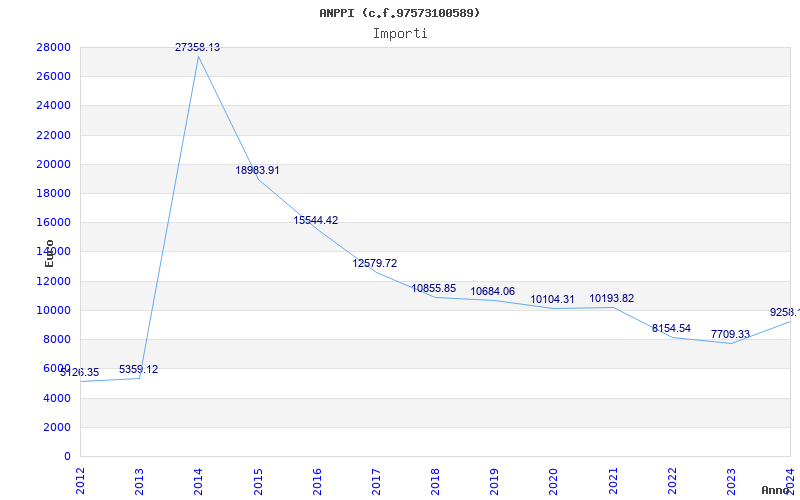Select data label 8154.54
This screenshot has width=800, height=500.
(x=671, y=328)
